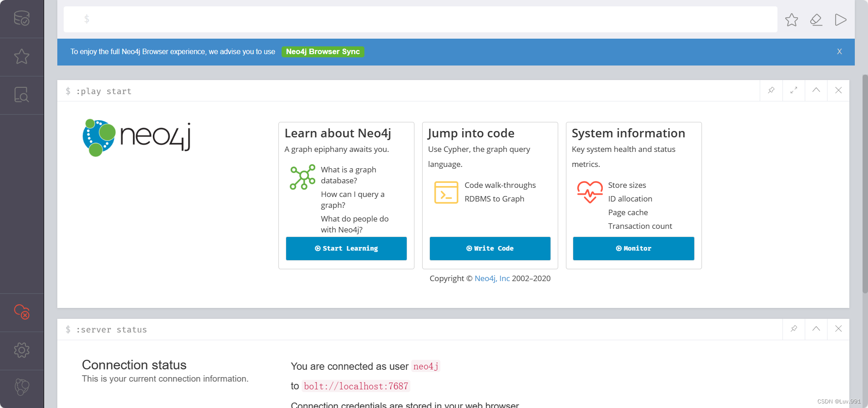Open the Database information sidebar icon
The width and height of the screenshot is (868, 408).
tap(21, 18)
